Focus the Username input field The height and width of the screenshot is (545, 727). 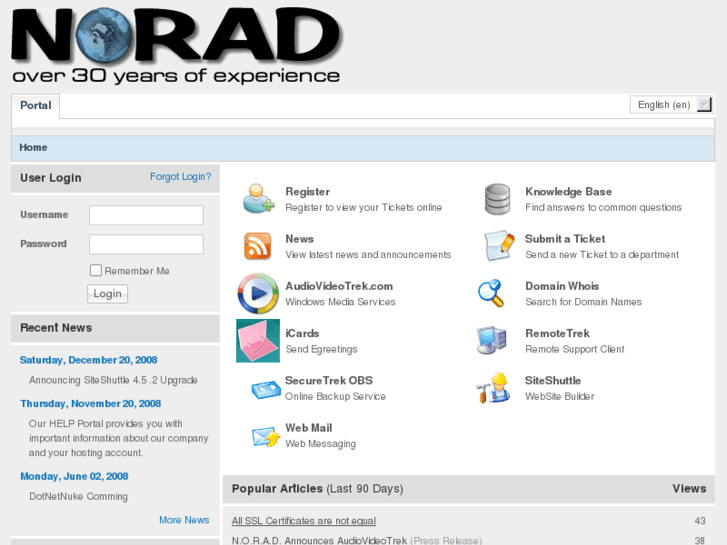(146, 215)
